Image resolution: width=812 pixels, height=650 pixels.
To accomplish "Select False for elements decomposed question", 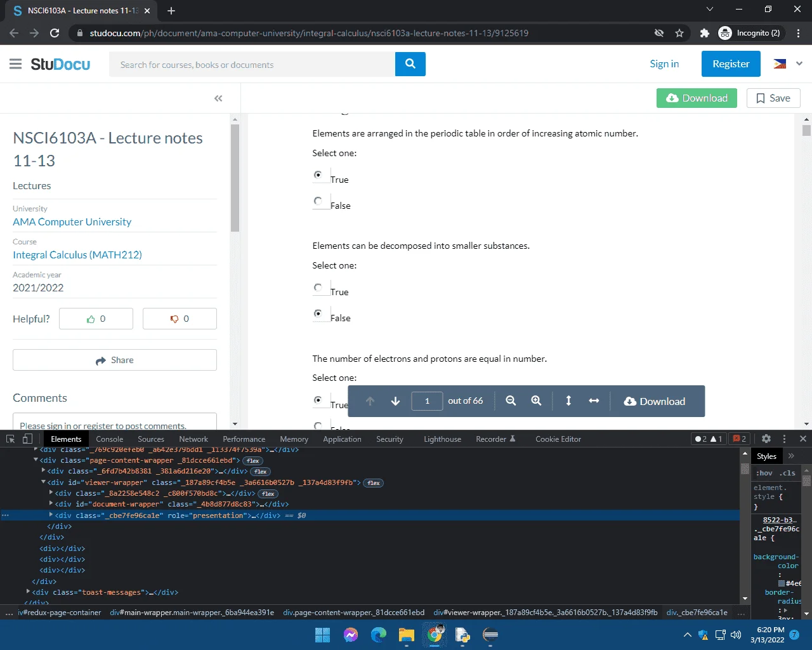I will (318, 313).
